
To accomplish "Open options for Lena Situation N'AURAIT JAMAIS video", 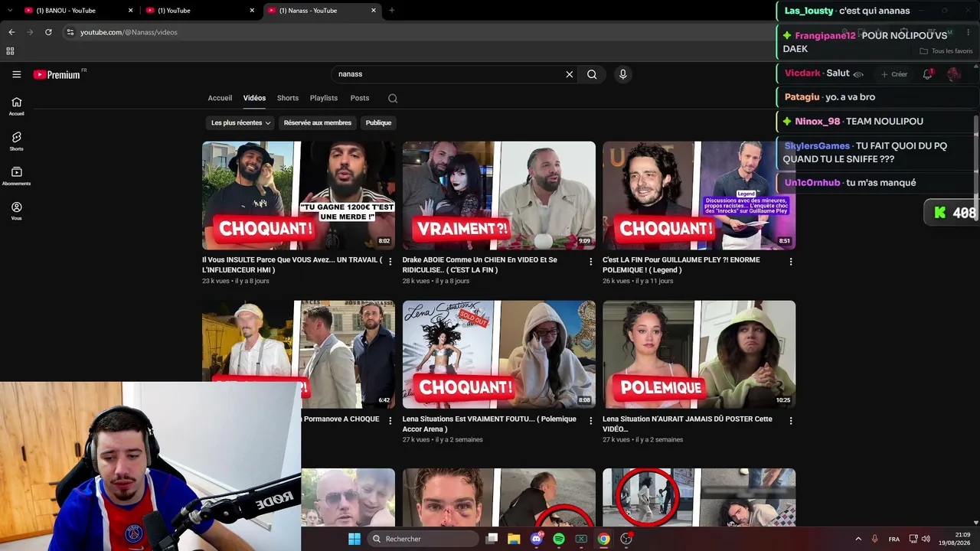I will [x=791, y=421].
